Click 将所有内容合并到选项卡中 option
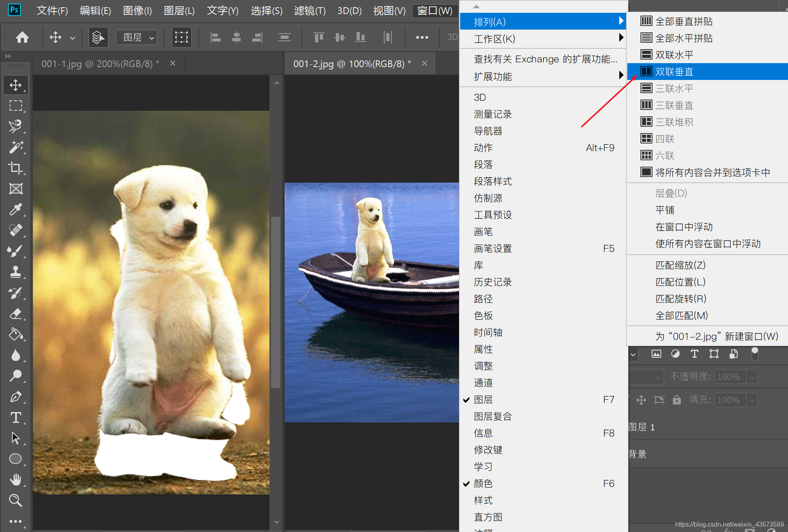Screen dimensions: 788x532 (x=712, y=172)
